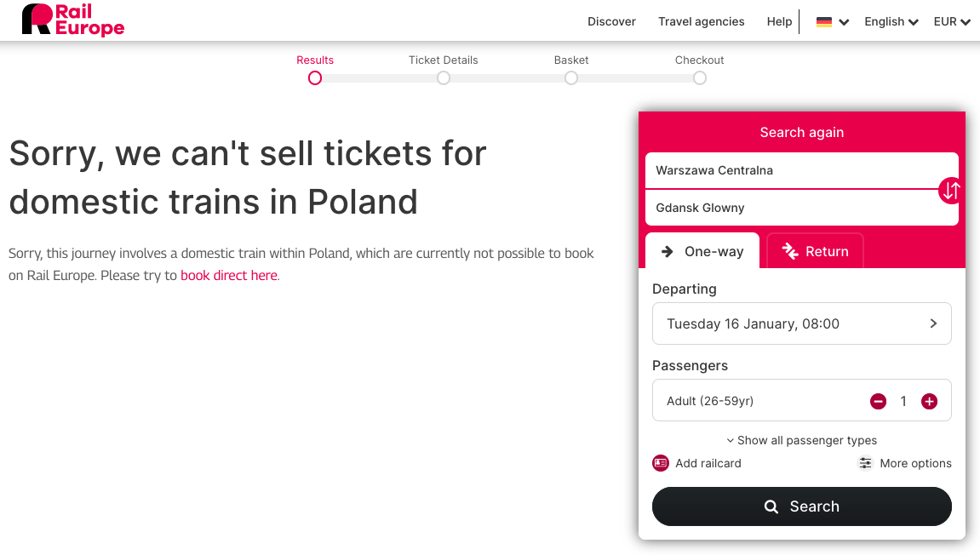Click the Results progress step circle
Image resolution: width=980 pixels, height=555 pixels.
pyautogui.click(x=315, y=77)
